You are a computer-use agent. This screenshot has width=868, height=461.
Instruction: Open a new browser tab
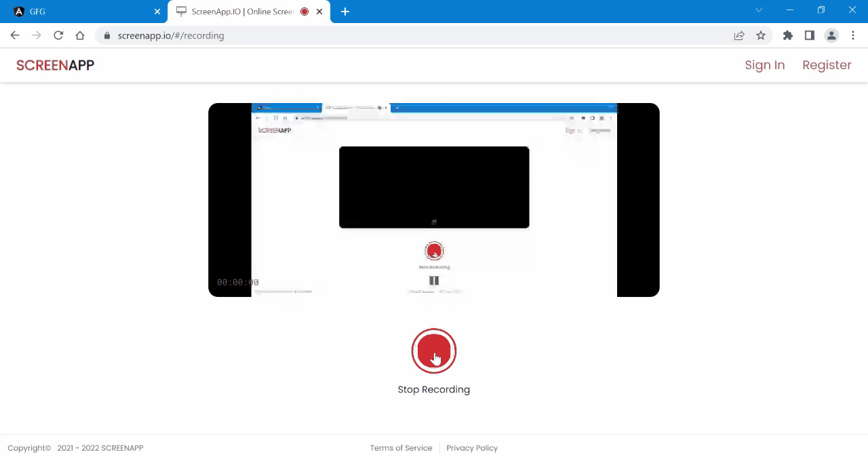[345, 12]
